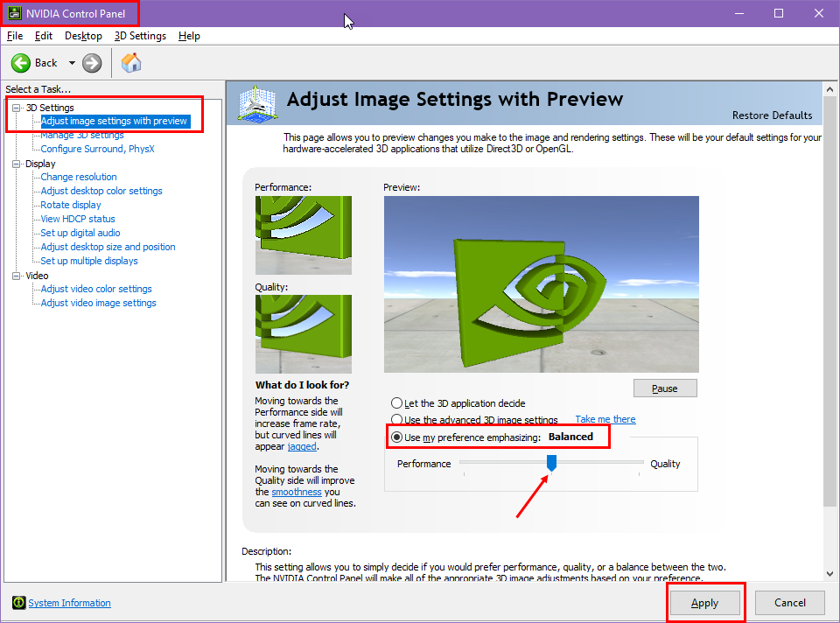Go to the Home page icon
This screenshot has height=623, width=840.
pyautogui.click(x=131, y=63)
